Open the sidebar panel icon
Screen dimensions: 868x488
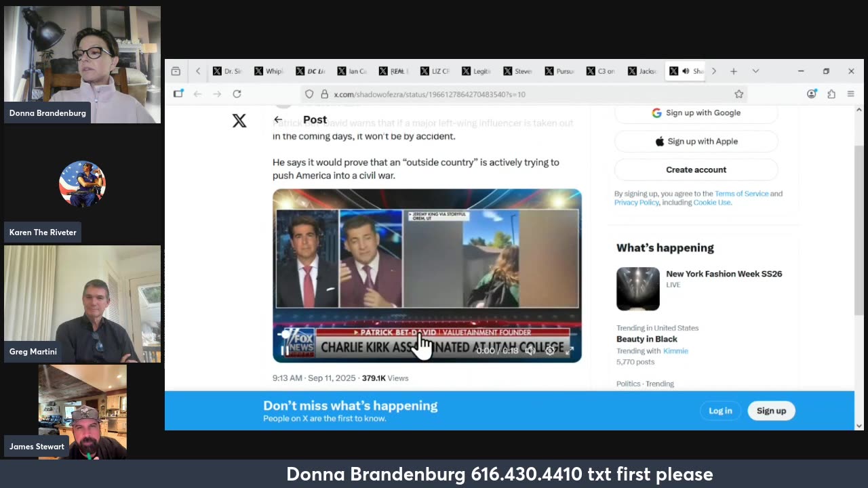pos(178,94)
